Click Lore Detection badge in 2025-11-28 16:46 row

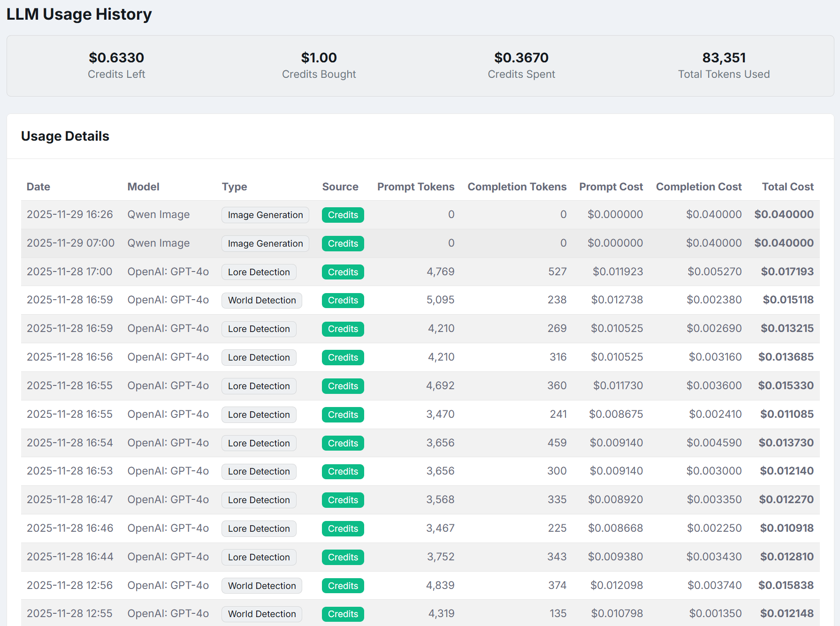pos(259,528)
